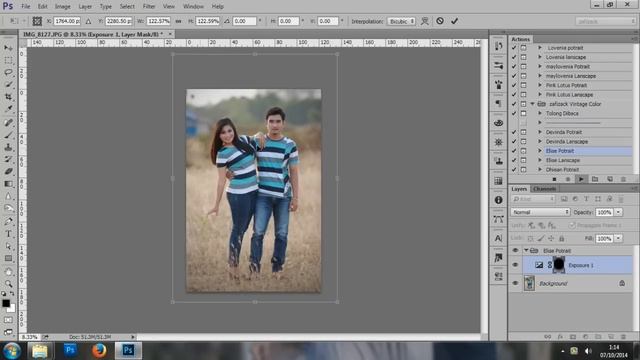Select the Zoom tool

pos(8,284)
